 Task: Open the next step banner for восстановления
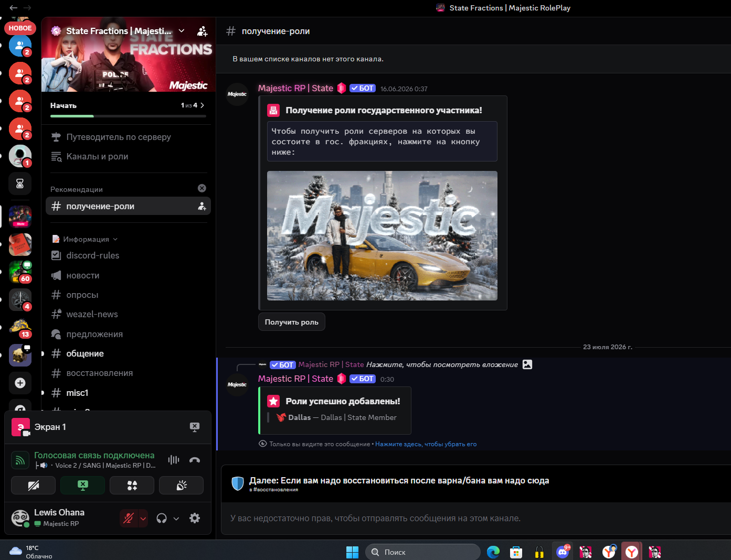click(476, 483)
